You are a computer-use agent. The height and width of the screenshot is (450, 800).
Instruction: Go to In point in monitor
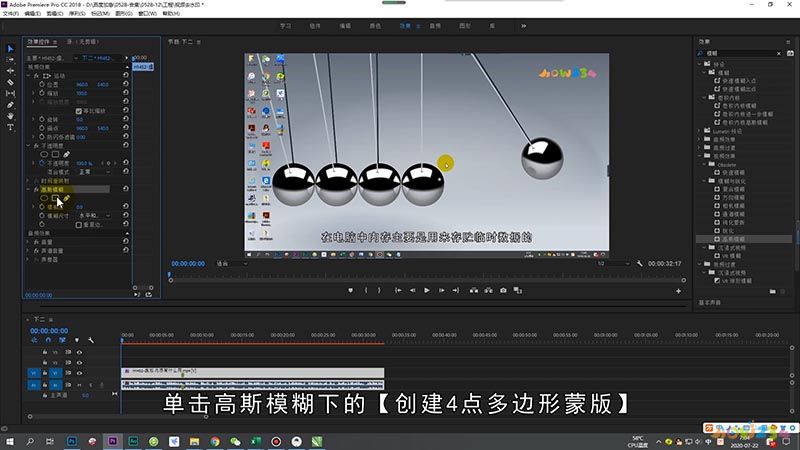(398, 290)
